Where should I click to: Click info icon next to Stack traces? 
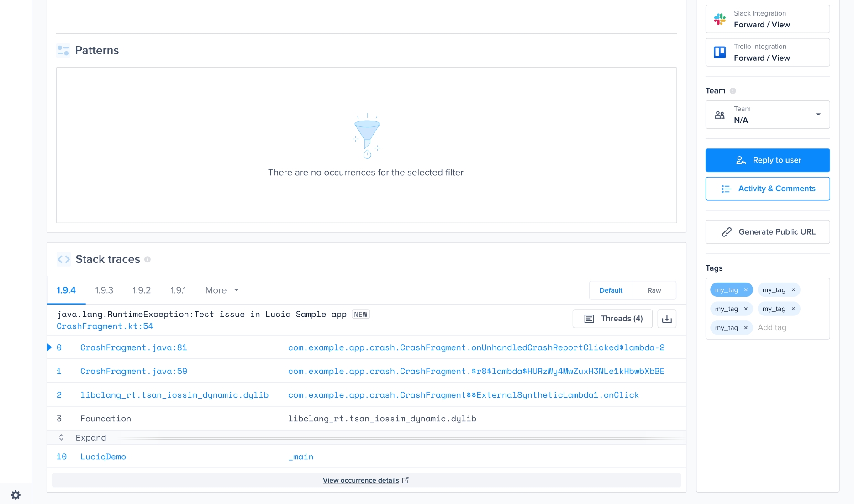[x=148, y=259]
